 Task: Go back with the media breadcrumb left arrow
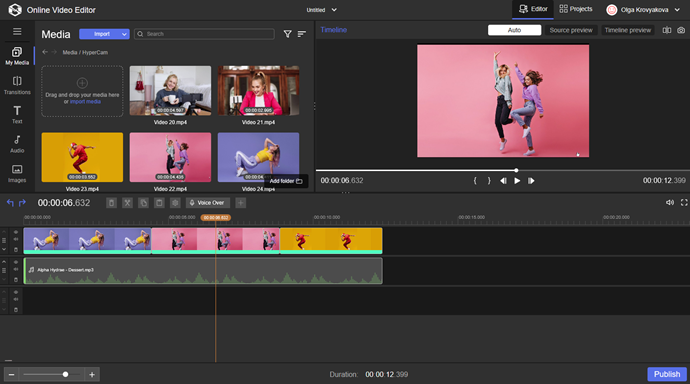45,52
